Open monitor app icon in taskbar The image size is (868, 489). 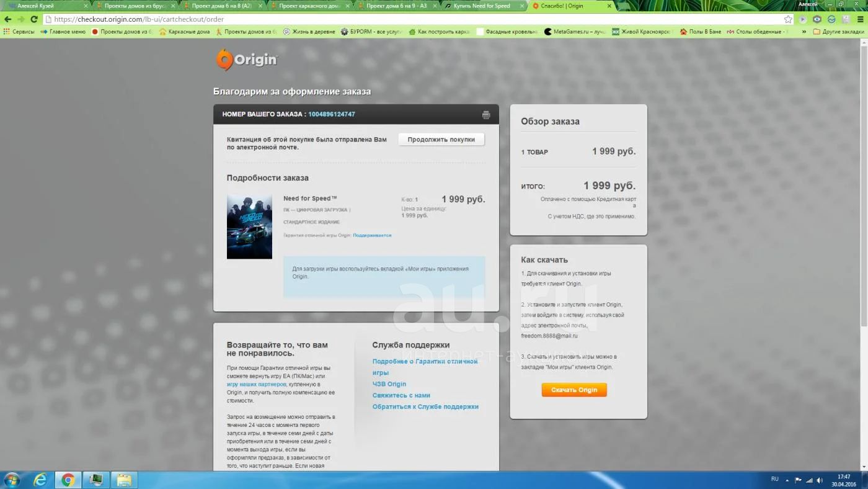click(x=96, y=480)
